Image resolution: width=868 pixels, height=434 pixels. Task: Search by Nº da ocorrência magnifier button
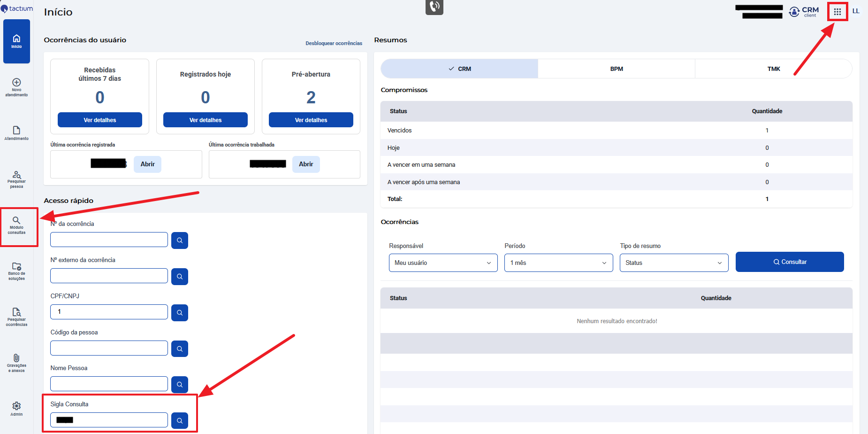(180, 240)
